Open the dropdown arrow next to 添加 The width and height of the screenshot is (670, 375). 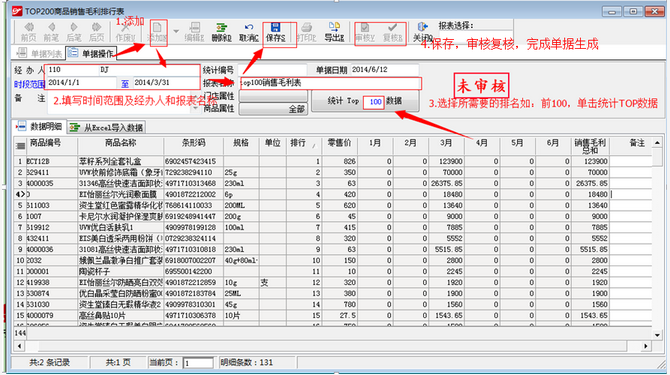coord(176,32)
